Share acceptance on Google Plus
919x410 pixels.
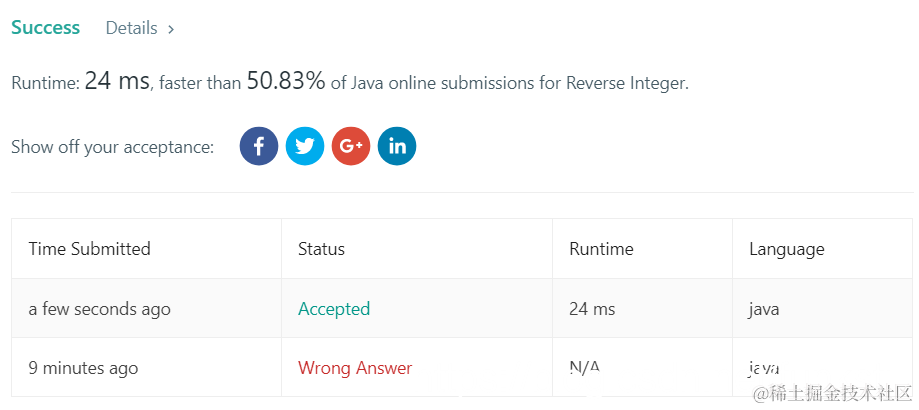click(x=351, y=146)
